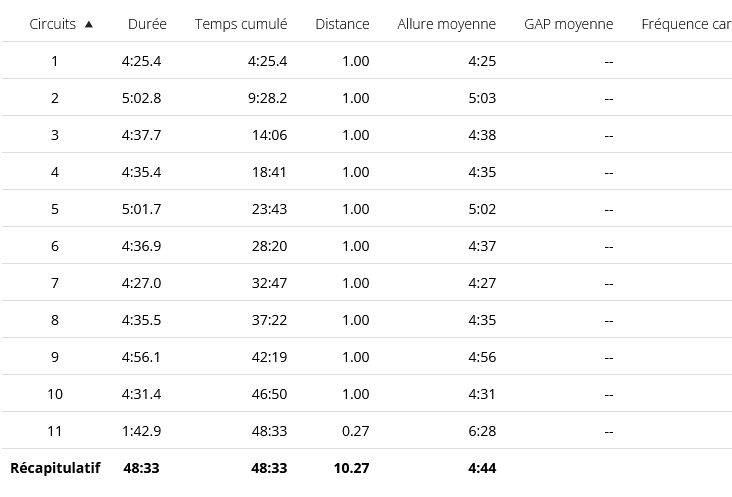
Task: Select lap 10 row number
Action: [x=55, y=394]
